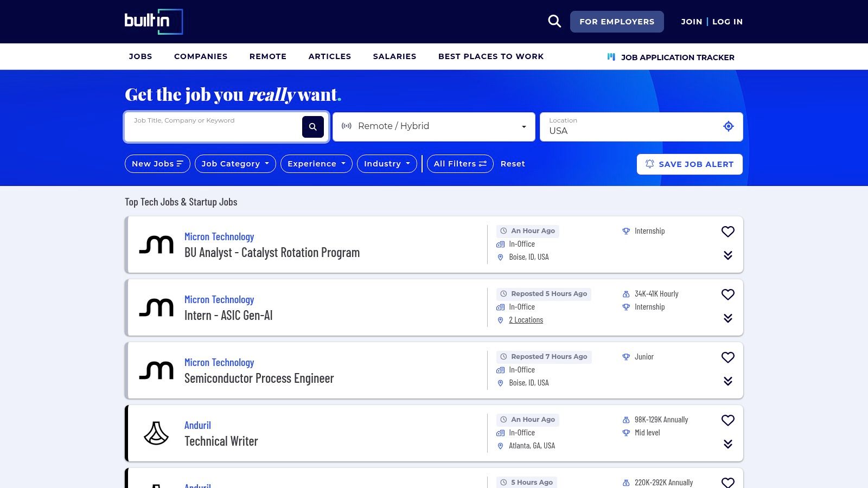868x488 pixels.
Task: Open site search magnifier in header
Action: point(554,22)
